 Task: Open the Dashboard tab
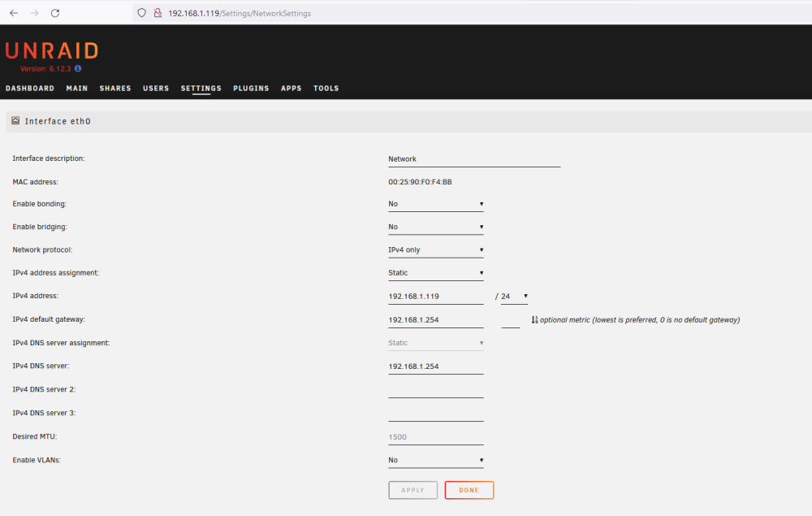click(x=30, y=89)
